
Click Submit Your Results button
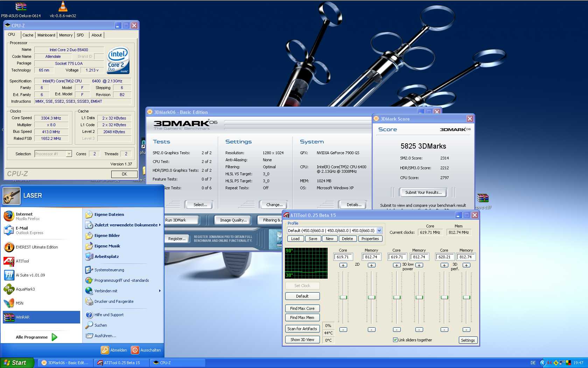pyautogui.click(x=423, y=192)
